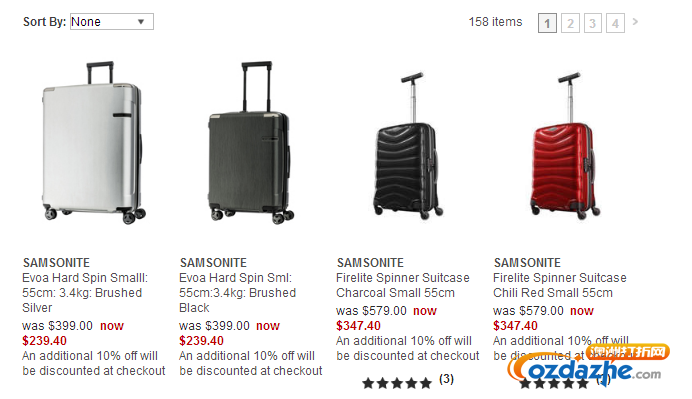Click the ozdazhe.com watermark logo
The width and height of the screenshot is (692, 399).
tap(587, 365)
